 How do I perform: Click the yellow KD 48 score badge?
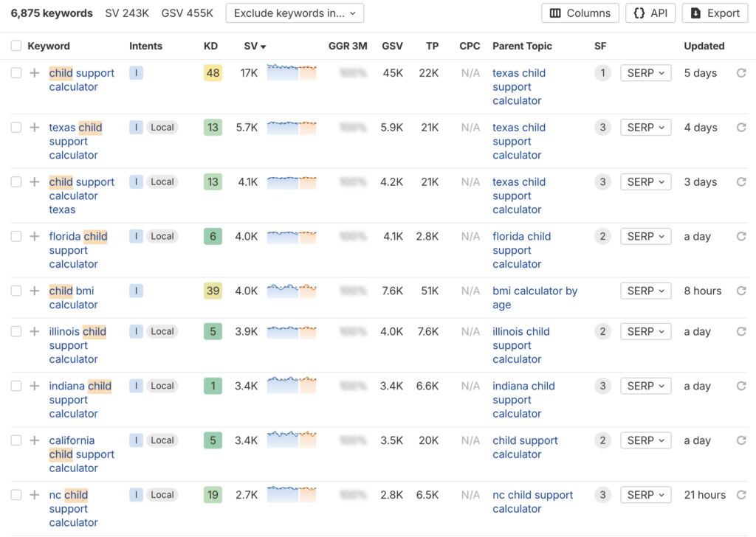click(x=213, y=73)
